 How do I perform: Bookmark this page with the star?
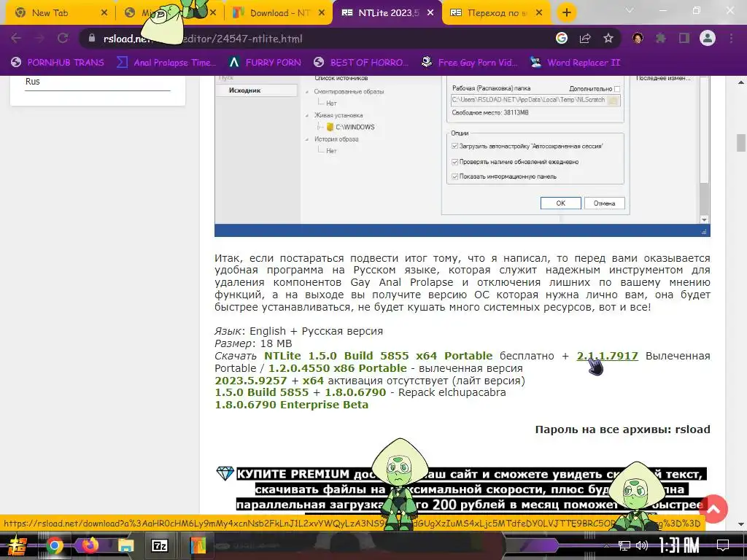coord(608,38)
